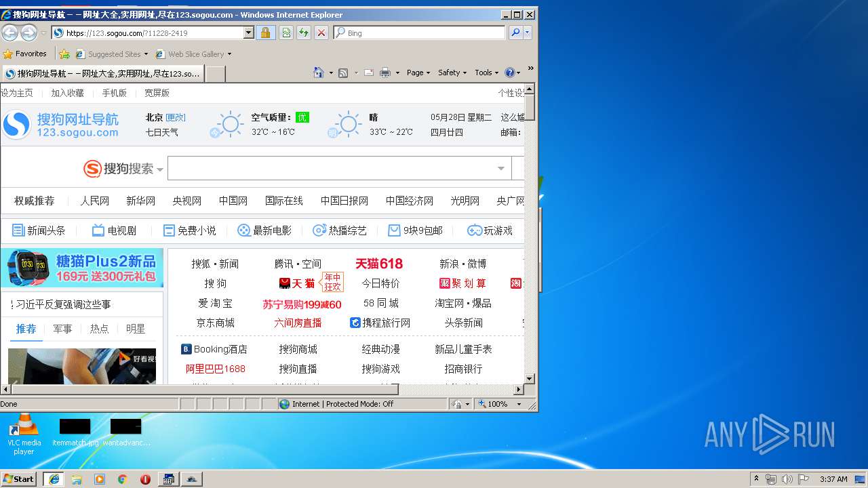This screenshot has width=868, height=488.
Task: Select the 搜狗网址导航 browser tab
Action: click(102, 73)
